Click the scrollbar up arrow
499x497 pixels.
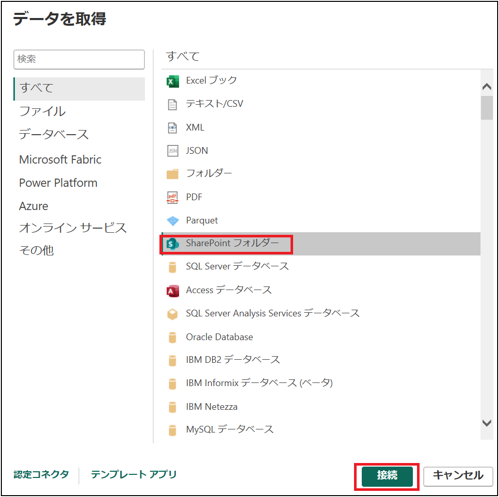[x=487, y=87]
